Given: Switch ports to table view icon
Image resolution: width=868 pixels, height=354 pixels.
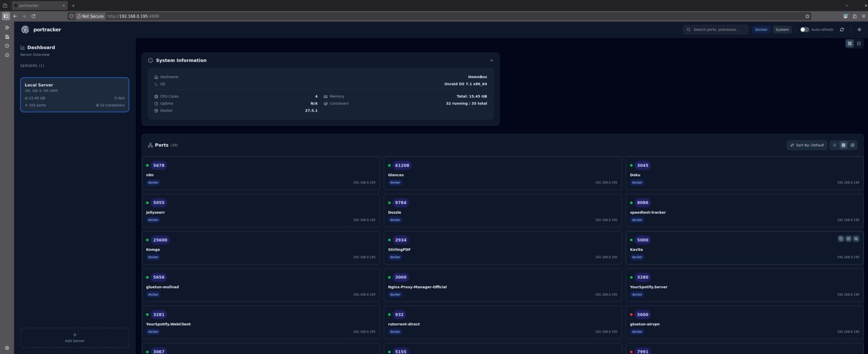Looking at the screenshot, I should tap(853, 145).
